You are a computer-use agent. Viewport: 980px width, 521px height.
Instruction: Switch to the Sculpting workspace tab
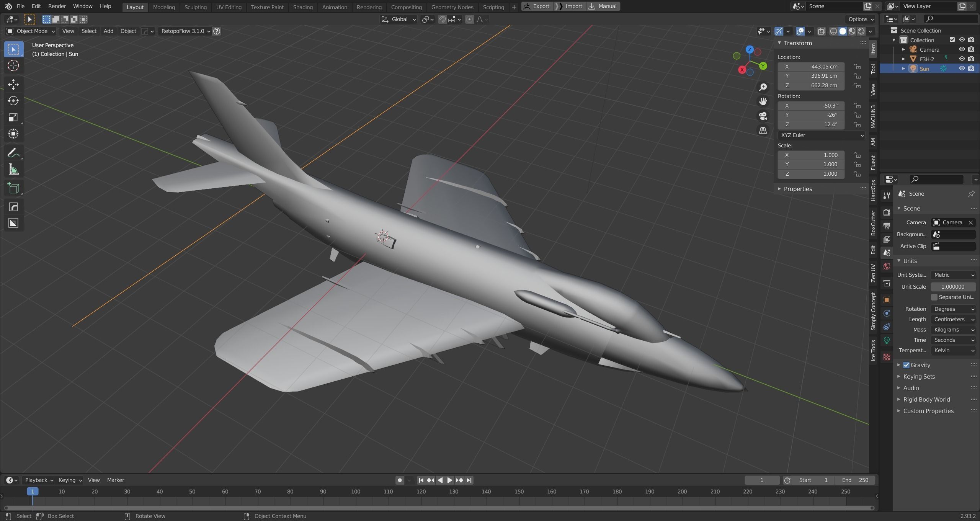point(195,7)
